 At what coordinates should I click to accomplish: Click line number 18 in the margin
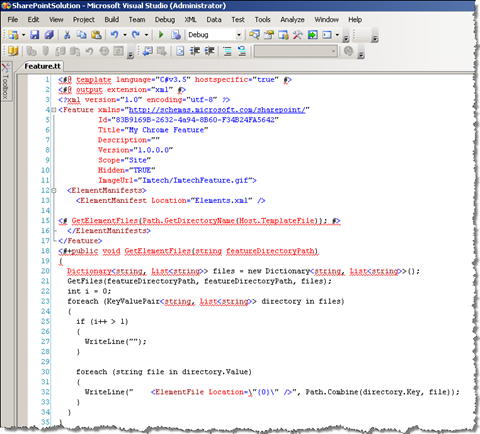click(x=45, y=251)
